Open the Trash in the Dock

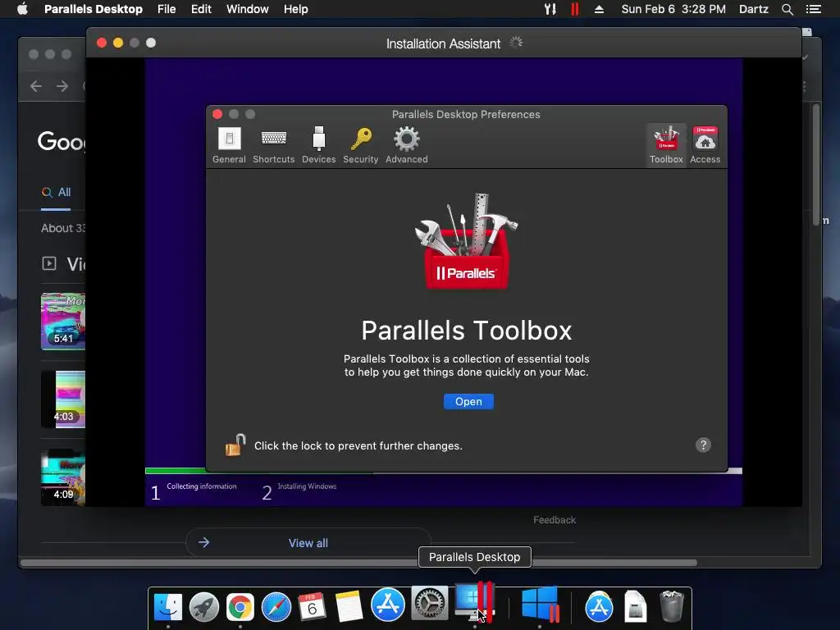click(x=671, y=606)
